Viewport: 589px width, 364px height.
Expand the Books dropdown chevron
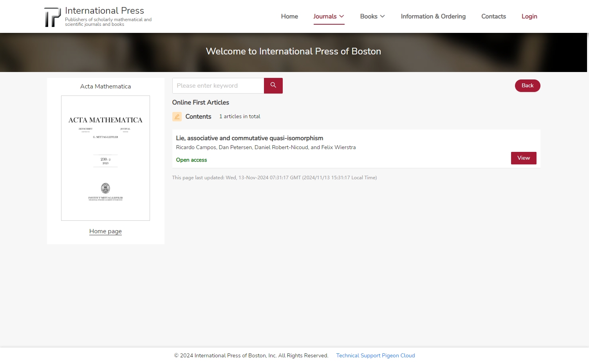pyautogui.click(x=383, y=16)
